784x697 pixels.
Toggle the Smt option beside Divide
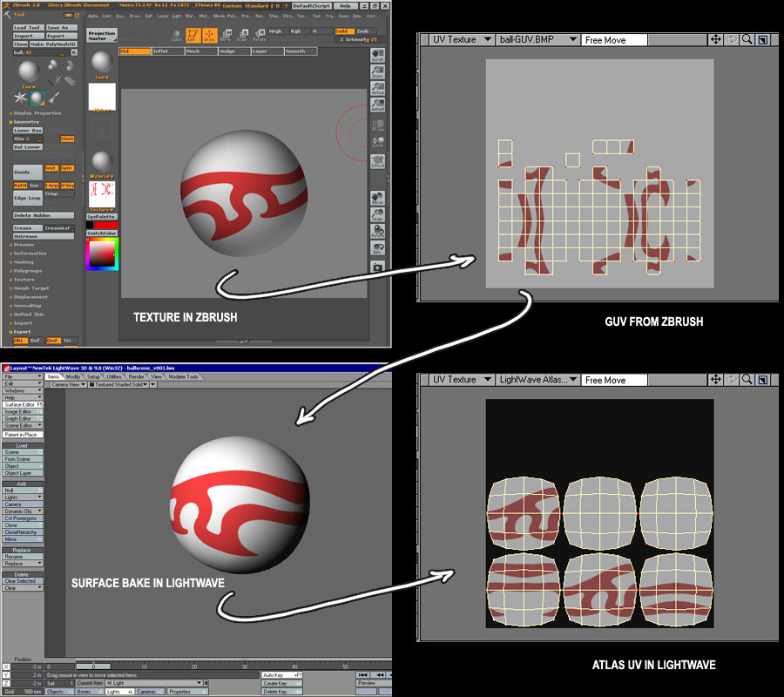pyautogui.click(x=51, y=168)
